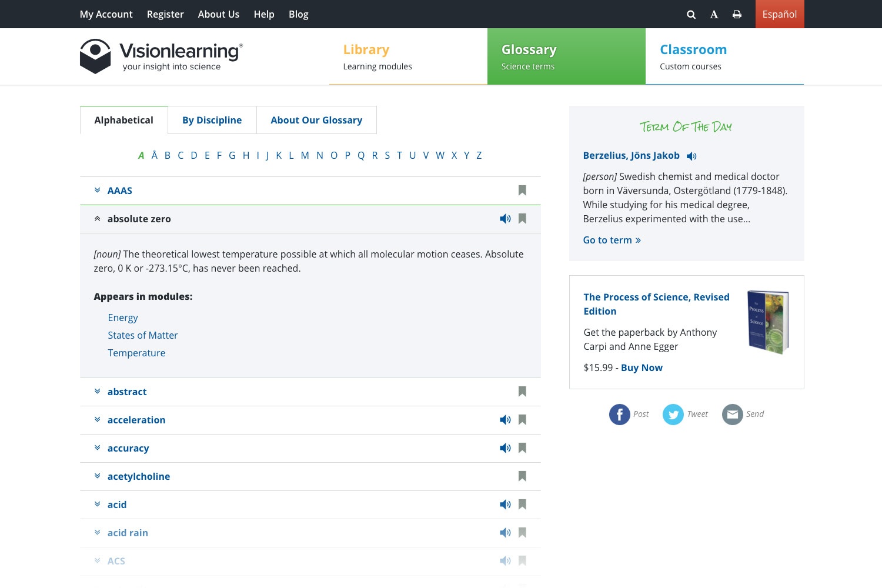The height and width of the screenshot is (588, 882).
Task: Bookmark the AAAS term
Action: (x=522, y=191)
